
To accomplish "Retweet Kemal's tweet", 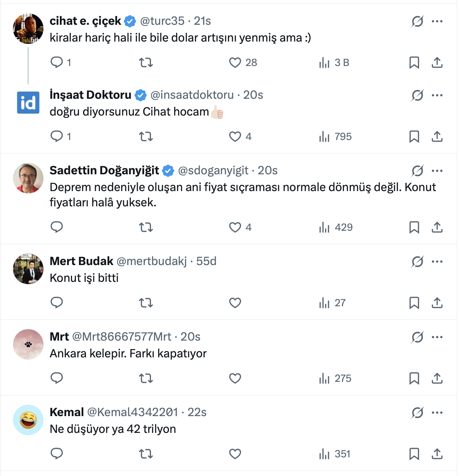I will tap(146, 454).
